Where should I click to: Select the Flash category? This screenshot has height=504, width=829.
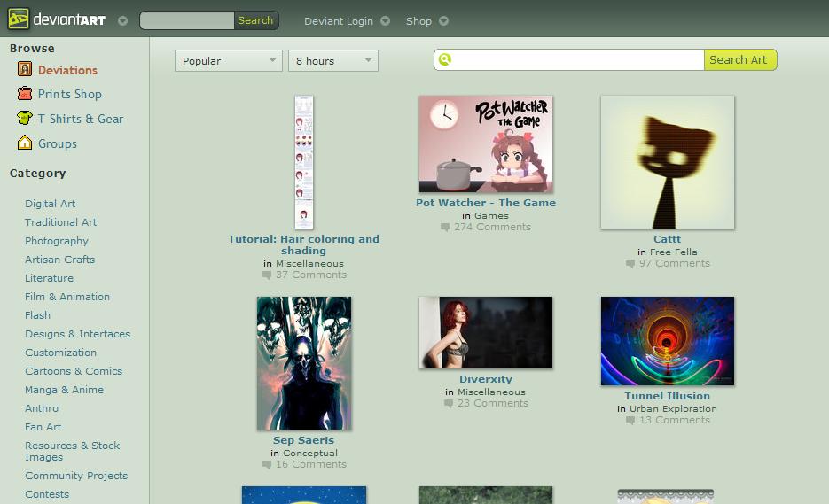(37, 314)
